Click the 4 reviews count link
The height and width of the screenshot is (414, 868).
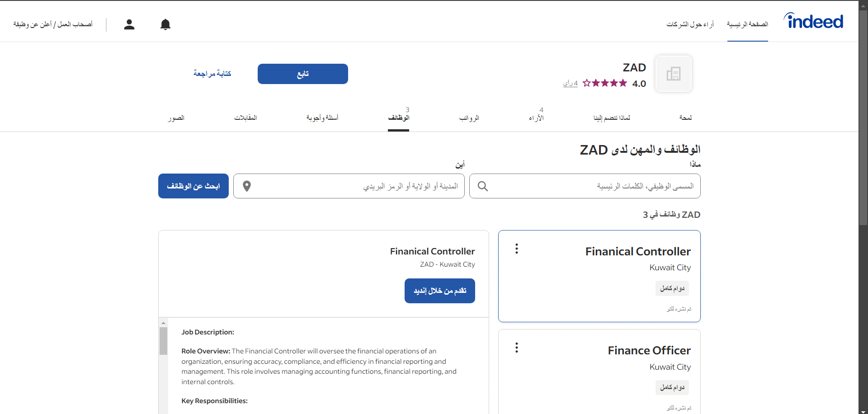(571, 84)
